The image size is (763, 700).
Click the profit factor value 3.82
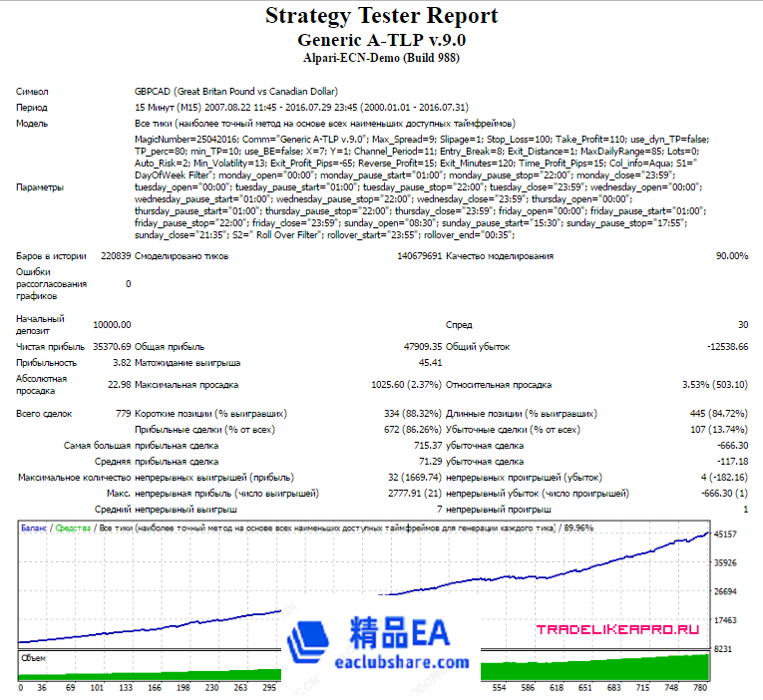pos(122,363)
